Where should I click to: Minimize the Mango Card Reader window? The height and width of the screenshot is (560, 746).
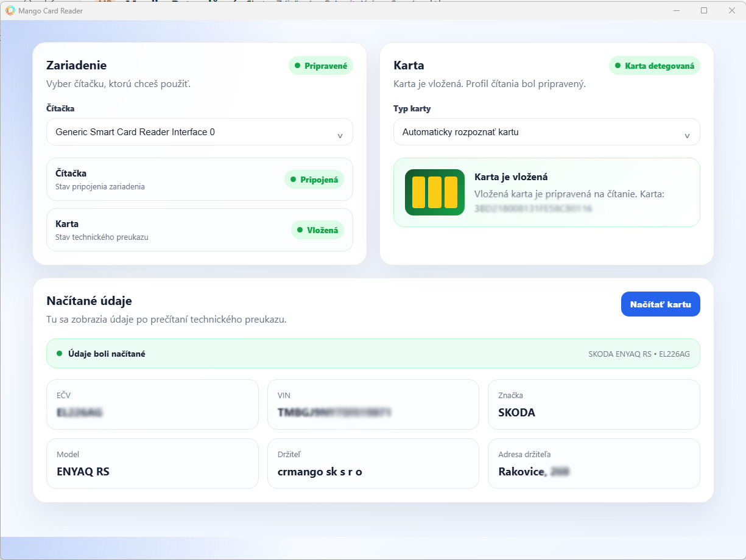pos(676,10)
